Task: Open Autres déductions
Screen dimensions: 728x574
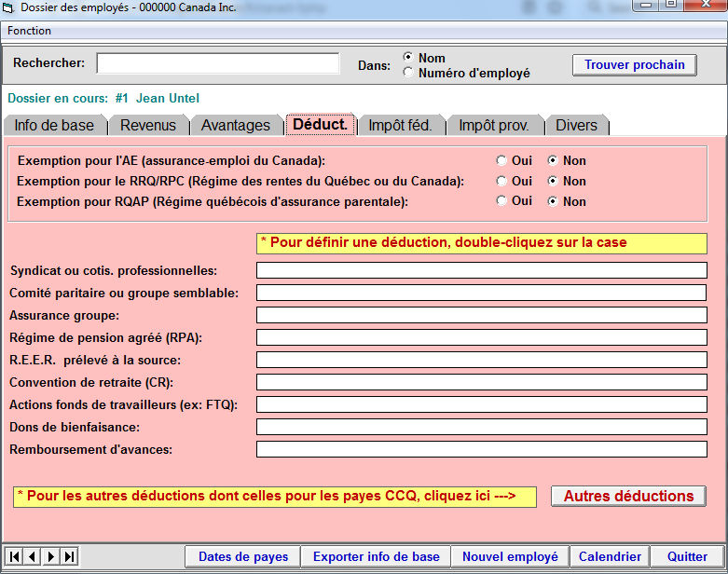Action: pyautogui.click(x=628, y=496)
